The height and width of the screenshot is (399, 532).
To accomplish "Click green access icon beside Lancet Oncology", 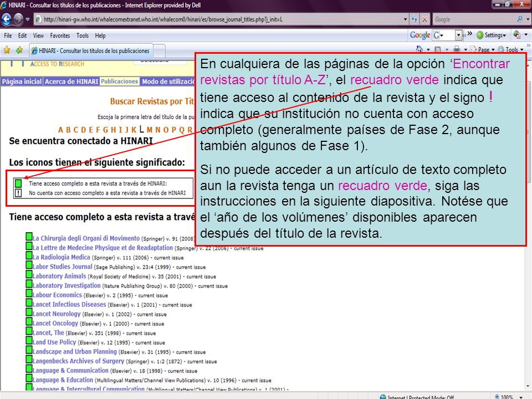I will (x=29, y=323).
